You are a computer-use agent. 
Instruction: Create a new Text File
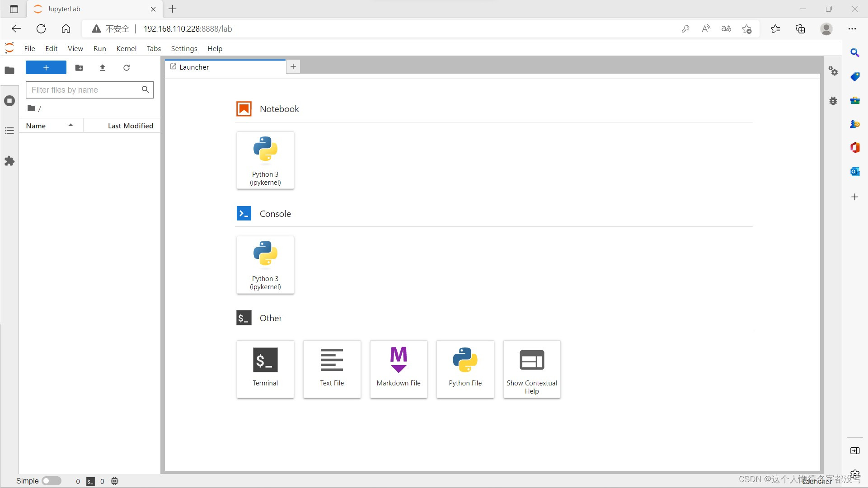[x=332, y=369]
